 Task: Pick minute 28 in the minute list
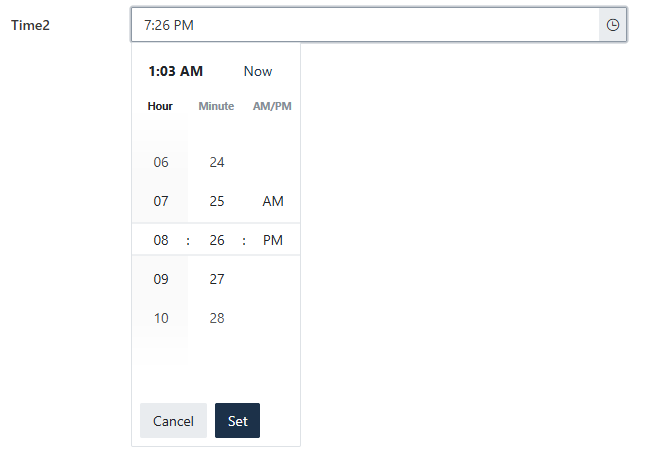(217, 318)
